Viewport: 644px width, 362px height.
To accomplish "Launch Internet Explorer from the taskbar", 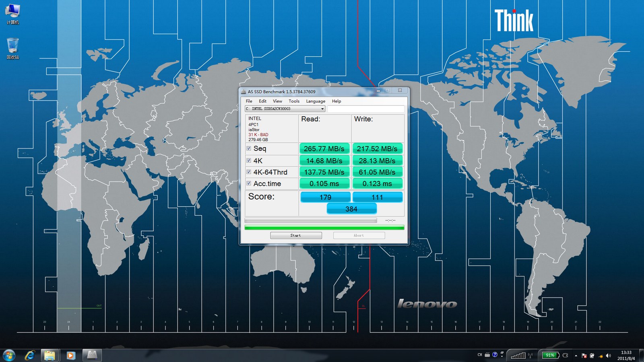I will [30, 355].
